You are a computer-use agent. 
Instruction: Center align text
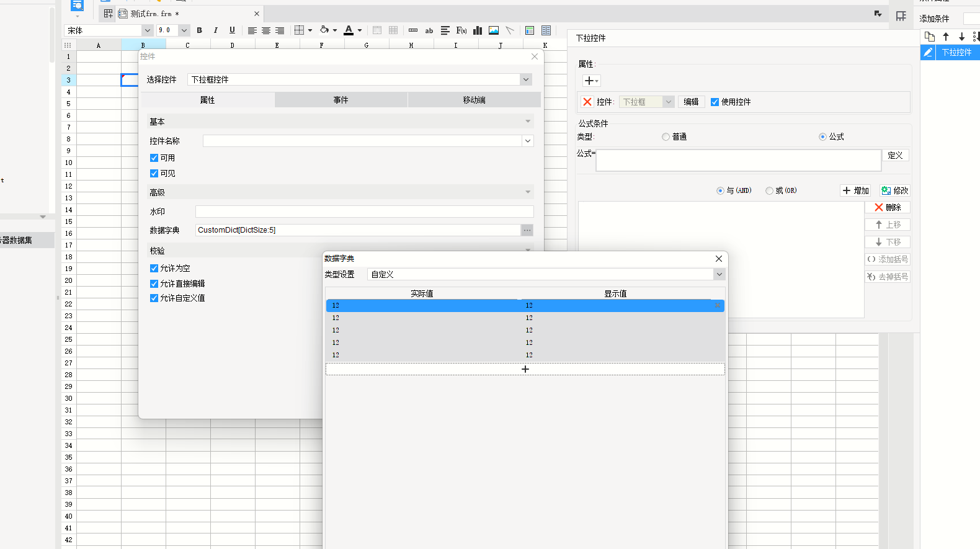point(266,30)
